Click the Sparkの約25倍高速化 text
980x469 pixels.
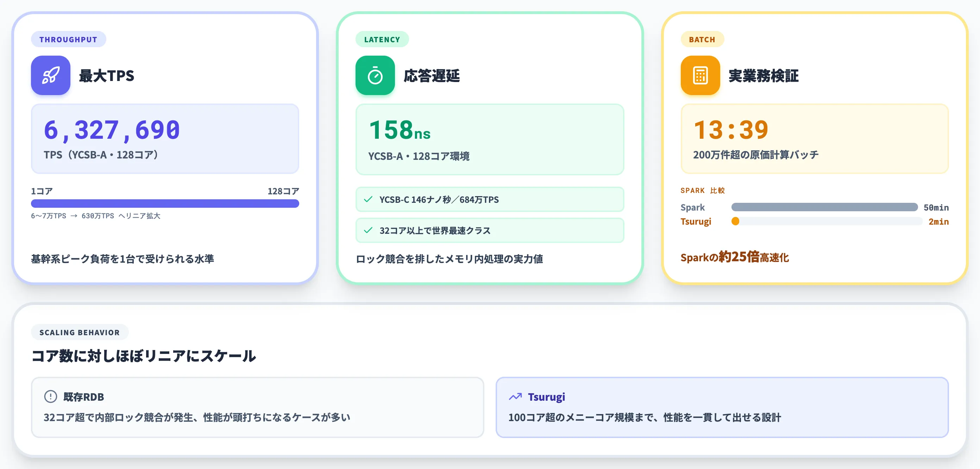pyautogui.click(x=735, y=257)
